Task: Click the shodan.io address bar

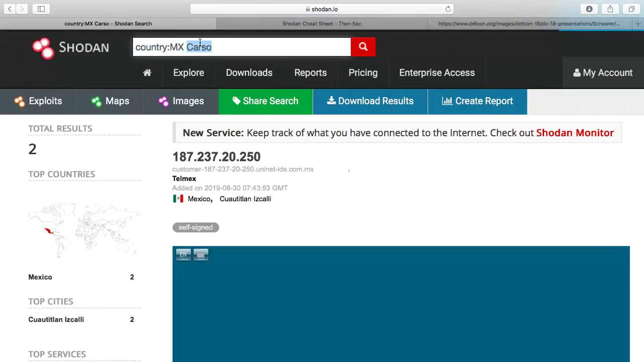Action: pyautogui.click(x=322, y=9)
